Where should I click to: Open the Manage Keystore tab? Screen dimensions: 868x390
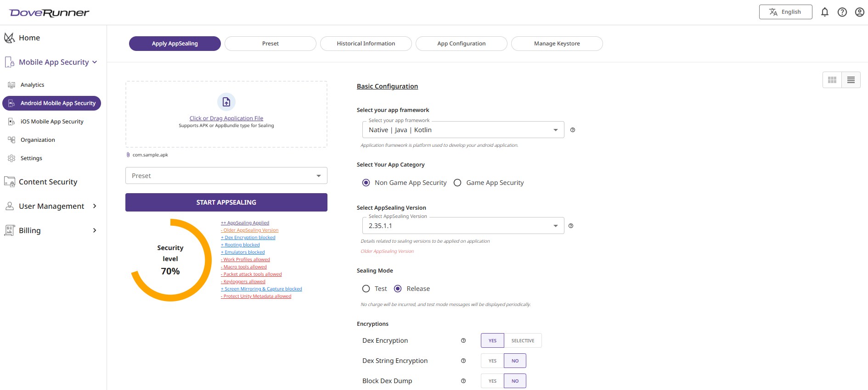[557, 44]
